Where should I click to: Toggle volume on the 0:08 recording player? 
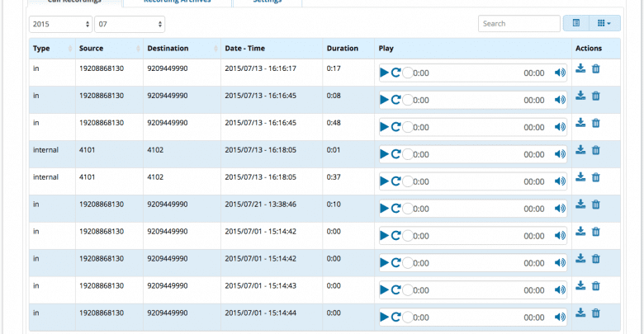pyautogui.click(x=561, y=100)
